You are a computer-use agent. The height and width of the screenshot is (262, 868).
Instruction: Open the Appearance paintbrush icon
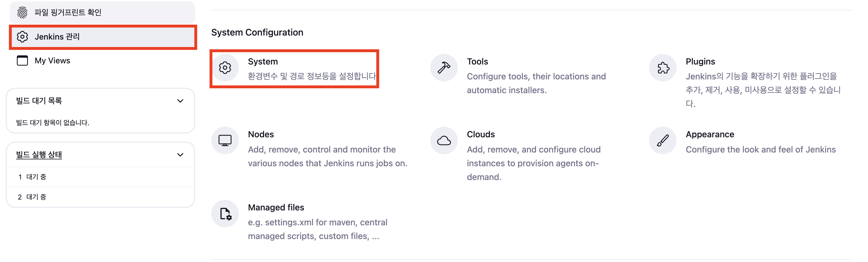(x=663, y=140)
